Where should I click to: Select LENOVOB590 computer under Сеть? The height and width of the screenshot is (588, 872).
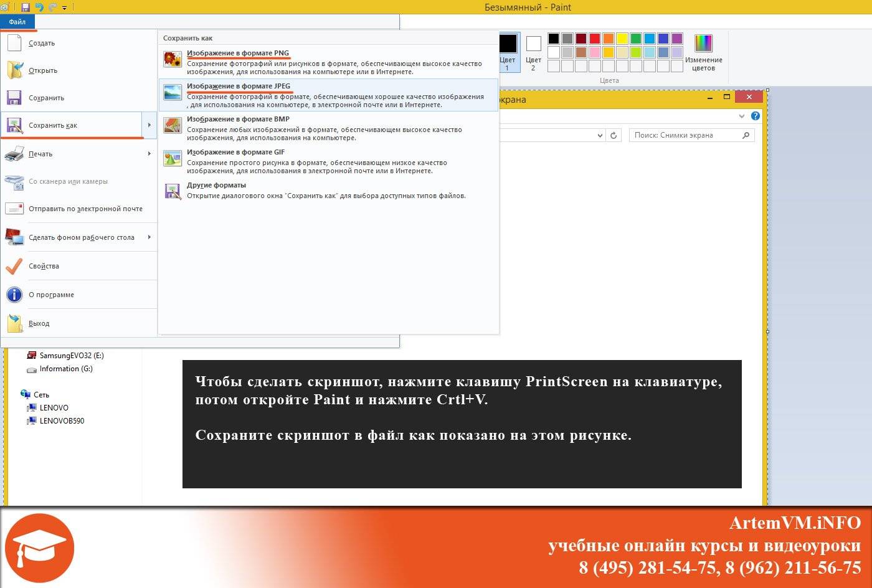(x=55, y=420)
